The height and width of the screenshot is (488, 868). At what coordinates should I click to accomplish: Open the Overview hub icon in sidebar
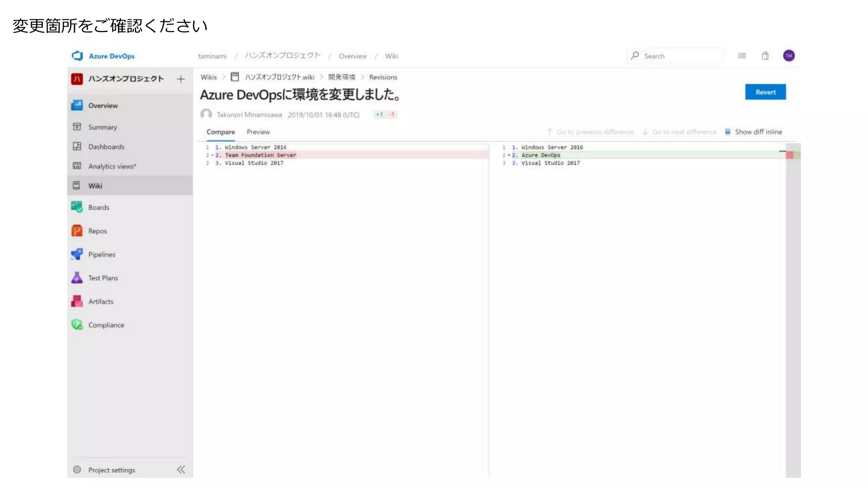tap(77, 105)
